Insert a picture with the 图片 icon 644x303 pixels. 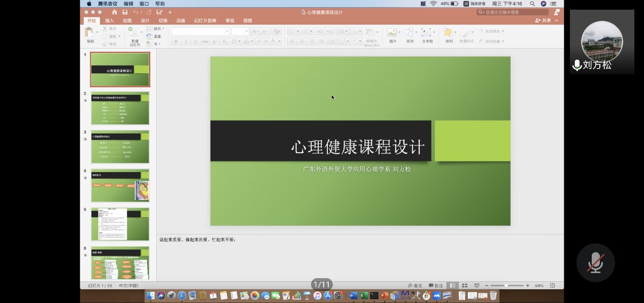[392, 33]
